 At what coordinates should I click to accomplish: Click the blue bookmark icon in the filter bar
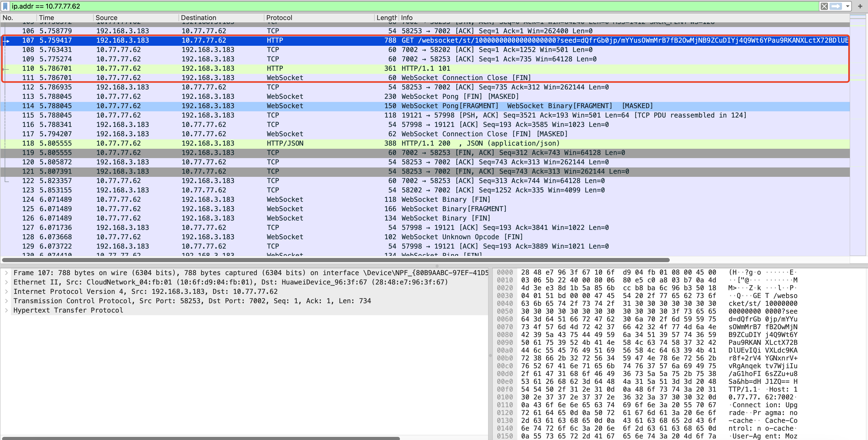pos(5,6)
